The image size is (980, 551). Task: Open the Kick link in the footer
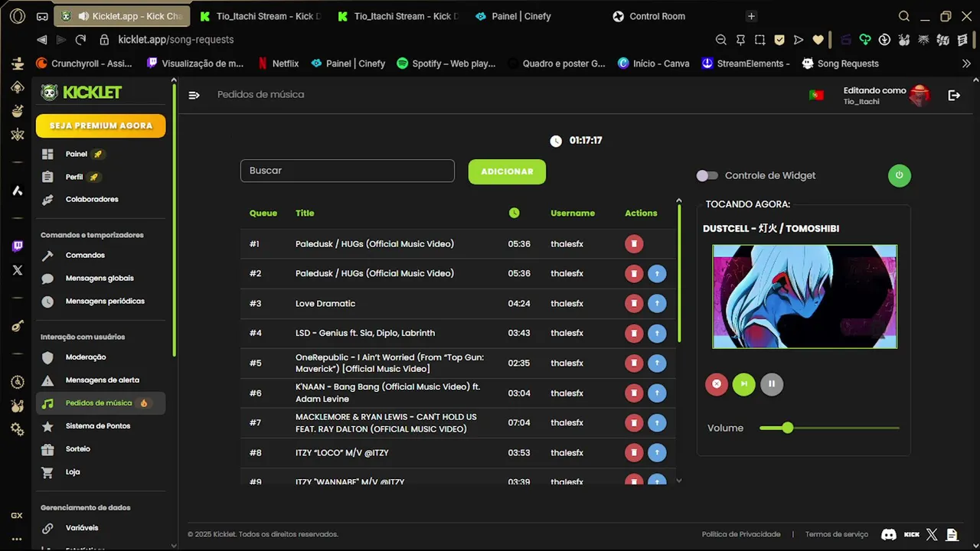point(911,534)
